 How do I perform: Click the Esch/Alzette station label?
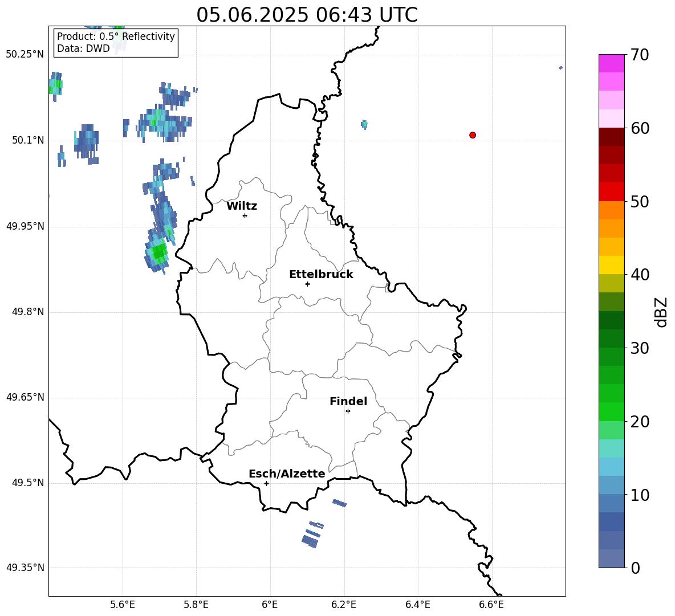point(287,474)
